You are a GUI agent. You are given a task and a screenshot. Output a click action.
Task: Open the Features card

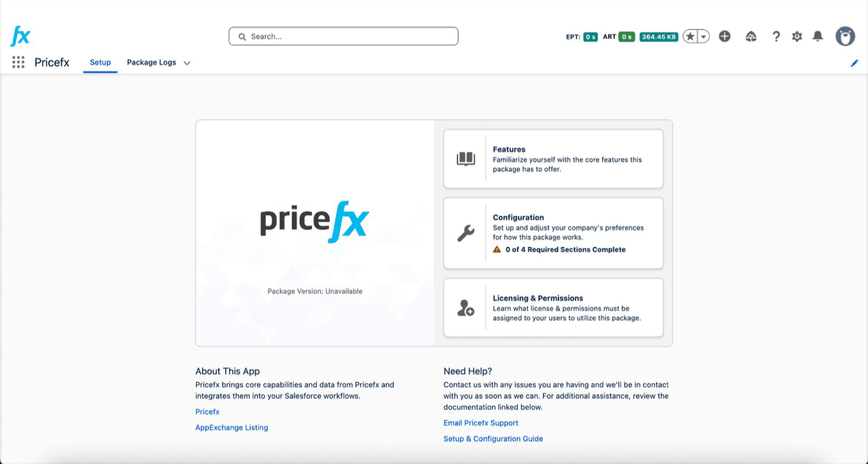[x=553, y=158]
